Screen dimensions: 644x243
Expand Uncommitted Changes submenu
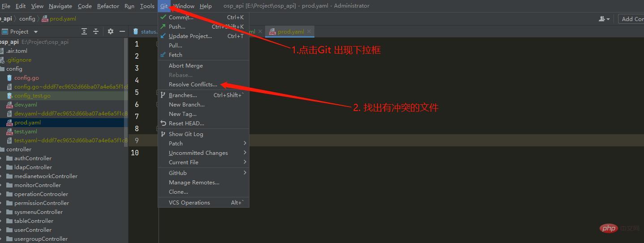[x=203, y=153]
